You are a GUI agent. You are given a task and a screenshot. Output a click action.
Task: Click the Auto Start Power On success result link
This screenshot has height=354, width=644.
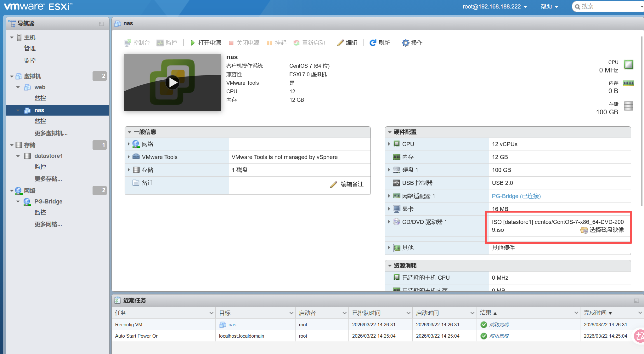[499, 336]
